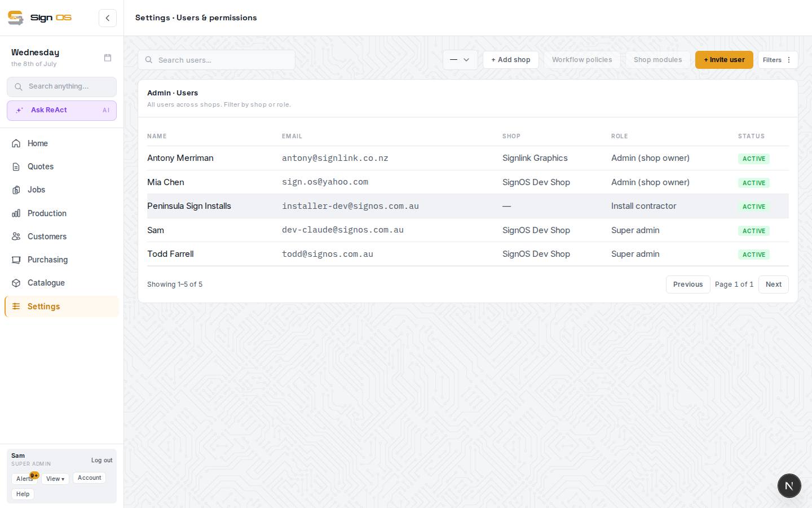Click email installer-dev@signos.com.au

coord(350,206)
